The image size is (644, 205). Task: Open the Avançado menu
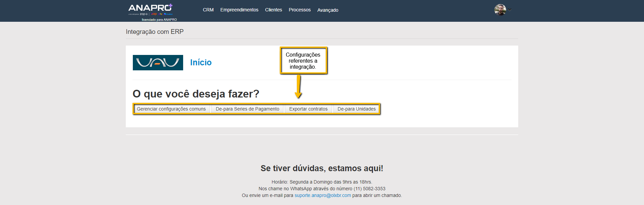click(328, 10)
